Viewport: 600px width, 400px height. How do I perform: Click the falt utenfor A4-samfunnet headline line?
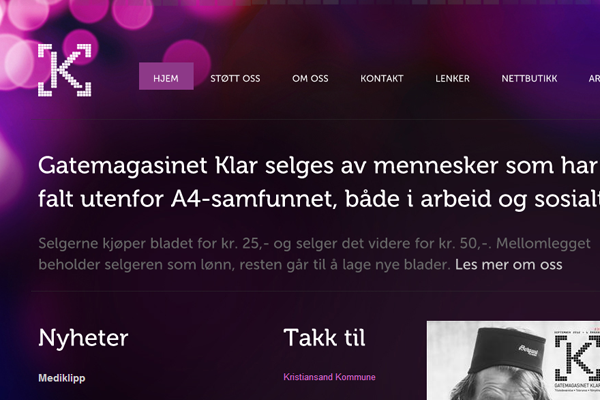point(319,199)
